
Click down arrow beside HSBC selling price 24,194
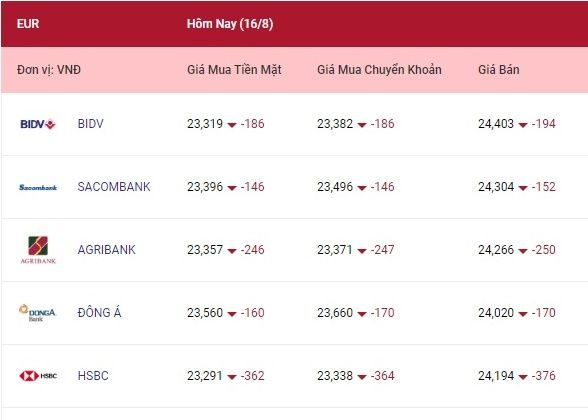[523, 377]
